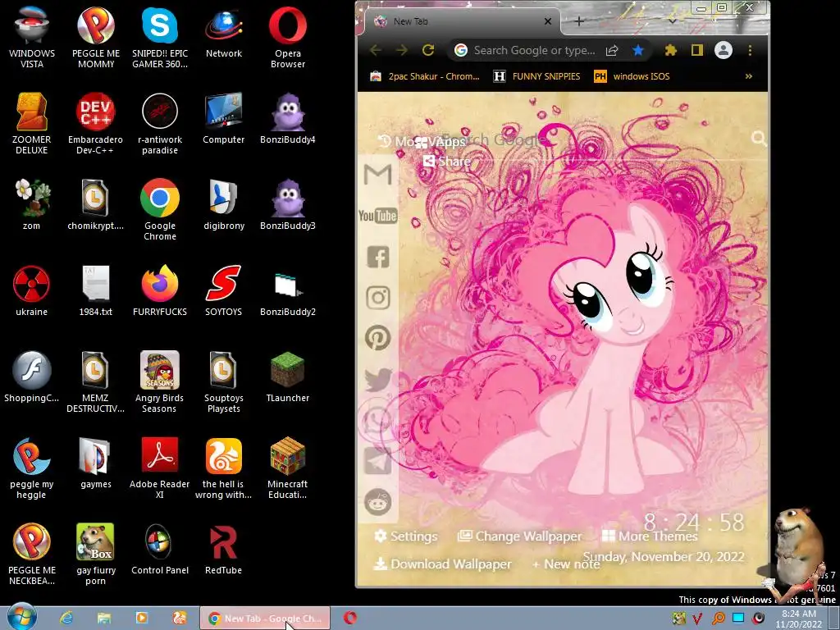The width and height of the screenshot is (840, 630).
Task: Click More Themes
Action: click(650, 536)
